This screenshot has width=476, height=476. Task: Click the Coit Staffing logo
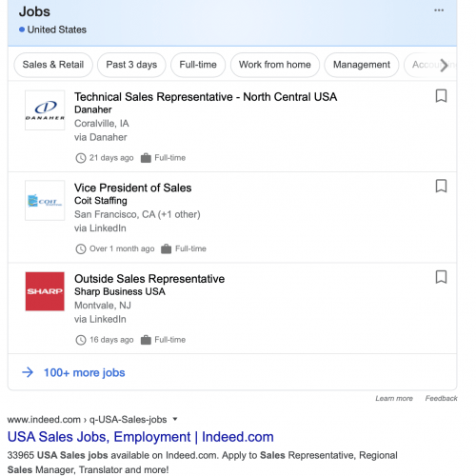tap(45, 201)
